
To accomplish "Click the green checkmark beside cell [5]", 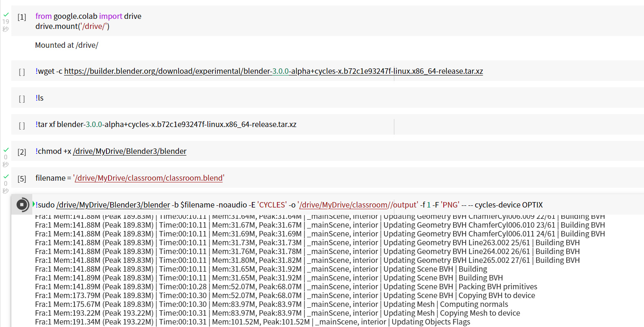I will coord(6,176).
